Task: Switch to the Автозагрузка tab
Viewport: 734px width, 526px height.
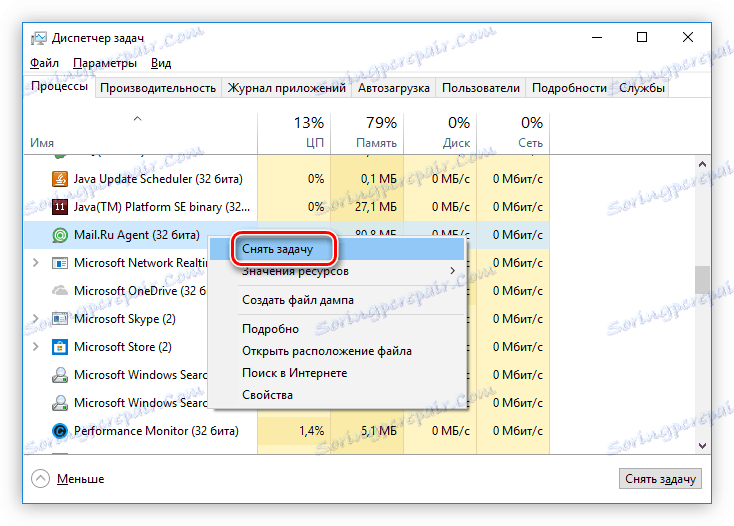Action: 394,88
